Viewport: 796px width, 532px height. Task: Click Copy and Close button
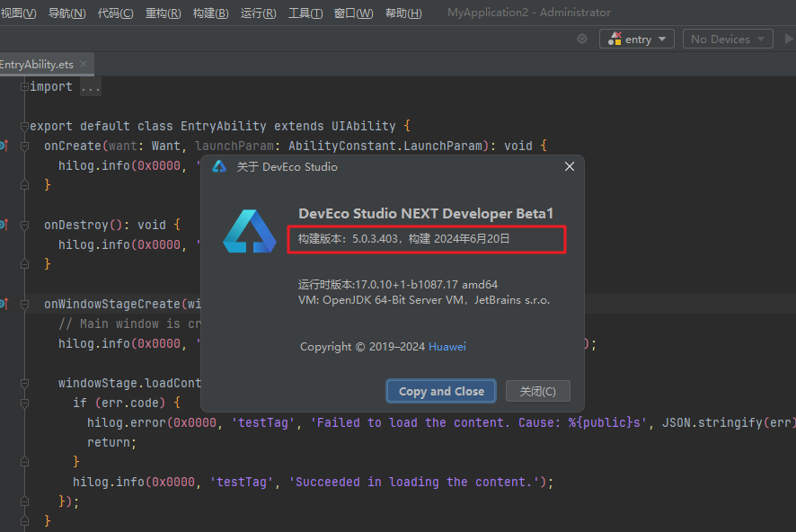441,392
